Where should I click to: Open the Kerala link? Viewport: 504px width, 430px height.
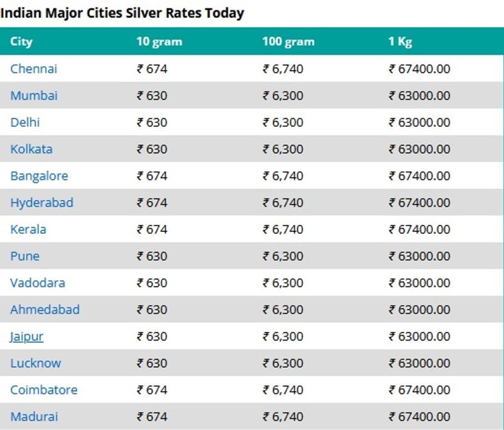click(x=28, y=229)
